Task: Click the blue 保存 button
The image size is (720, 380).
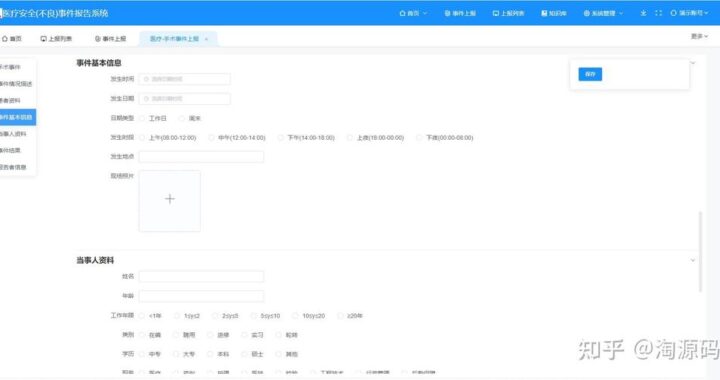Action: click(590, 74)
